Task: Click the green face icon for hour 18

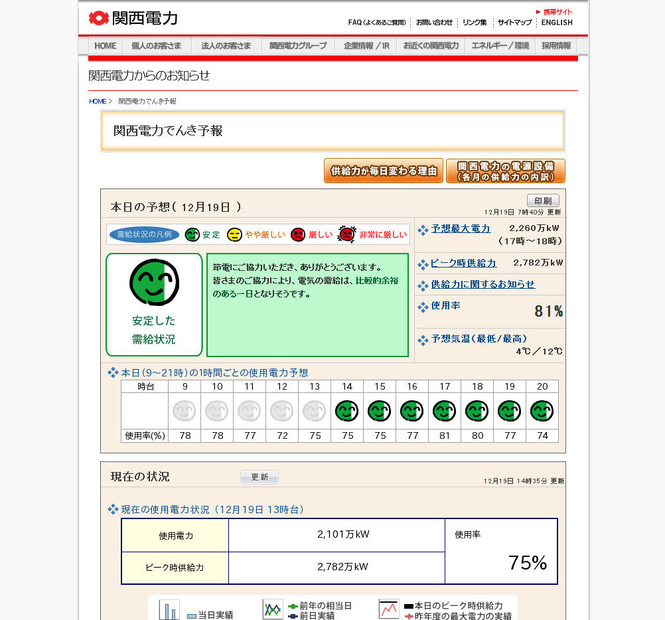Action: pyautogui.click(x=477, y=411)
